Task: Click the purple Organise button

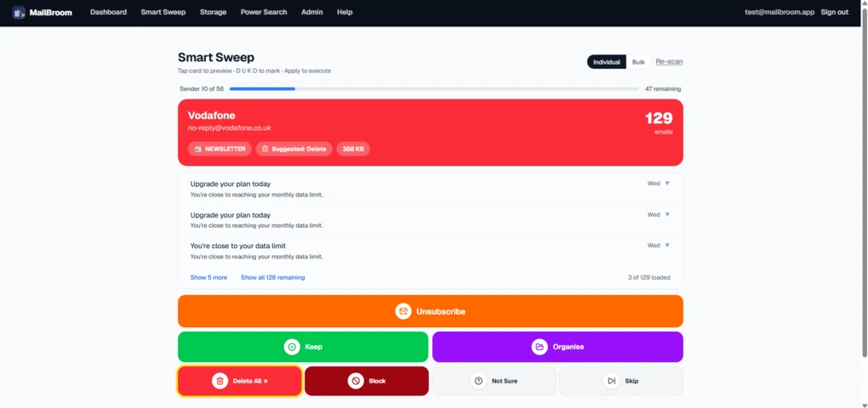Action: point(557,347)
